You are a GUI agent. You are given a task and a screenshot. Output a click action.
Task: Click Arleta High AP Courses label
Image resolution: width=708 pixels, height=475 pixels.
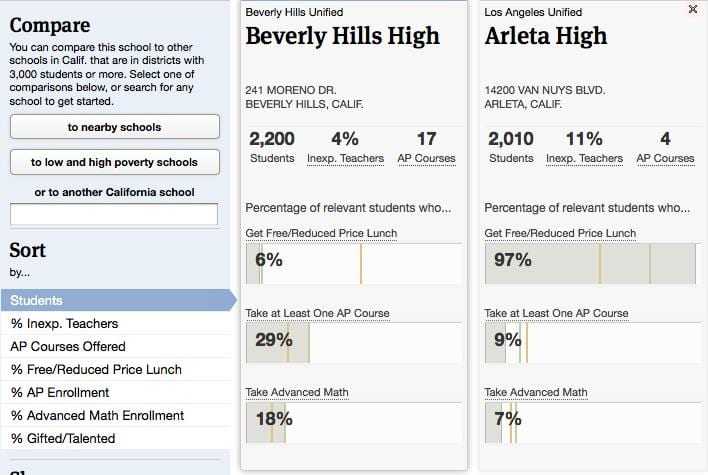pos(665,158)
